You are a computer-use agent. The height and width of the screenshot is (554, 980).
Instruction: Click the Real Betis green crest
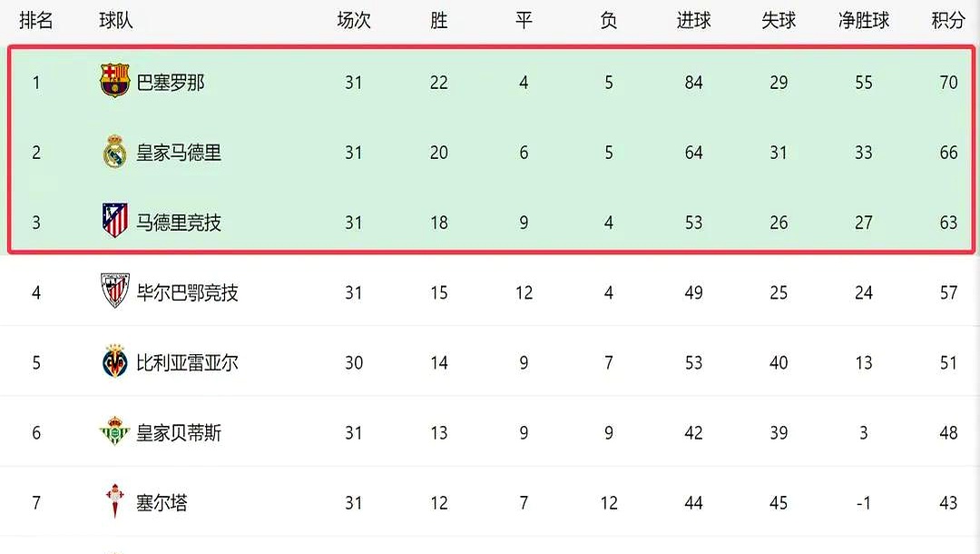(114, 432)
